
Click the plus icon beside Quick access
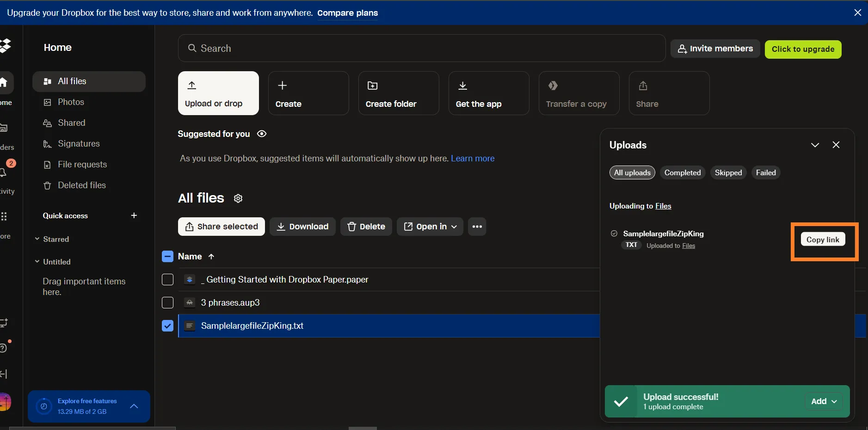coord(134,215)
